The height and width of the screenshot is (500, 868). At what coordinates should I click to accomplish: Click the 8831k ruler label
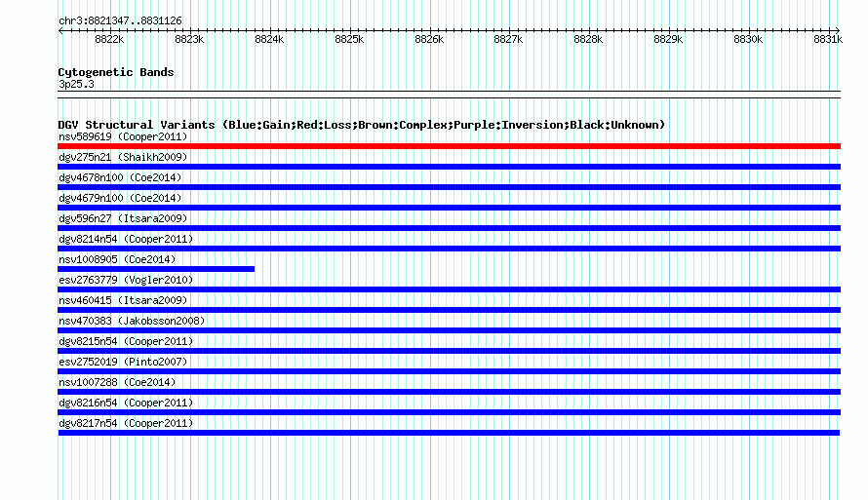tap(828, 39)
